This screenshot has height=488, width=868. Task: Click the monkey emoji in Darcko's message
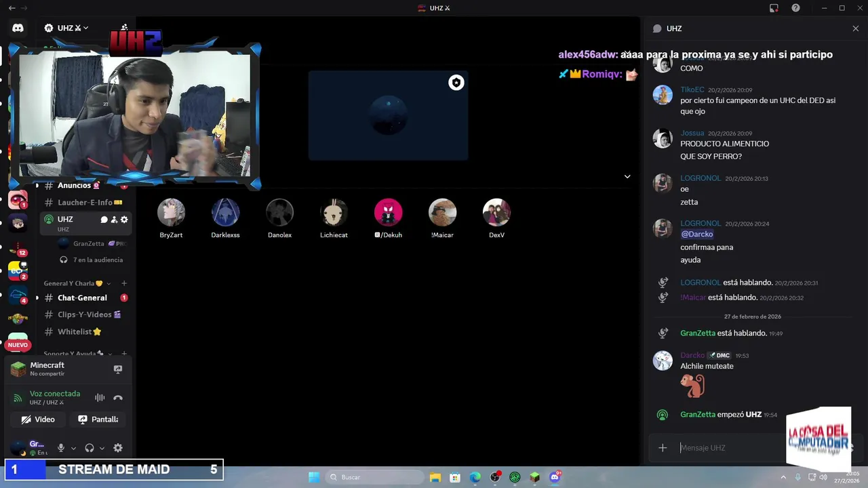692,386
